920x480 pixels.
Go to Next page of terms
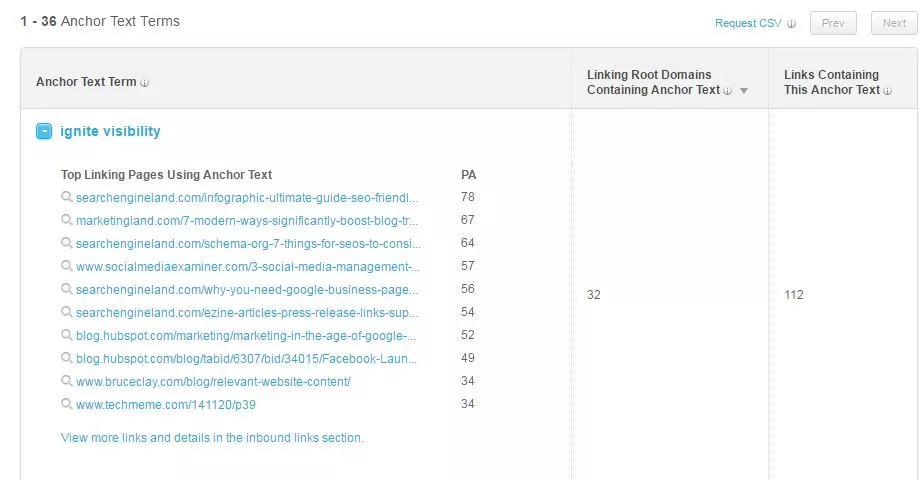click(894, 23)
